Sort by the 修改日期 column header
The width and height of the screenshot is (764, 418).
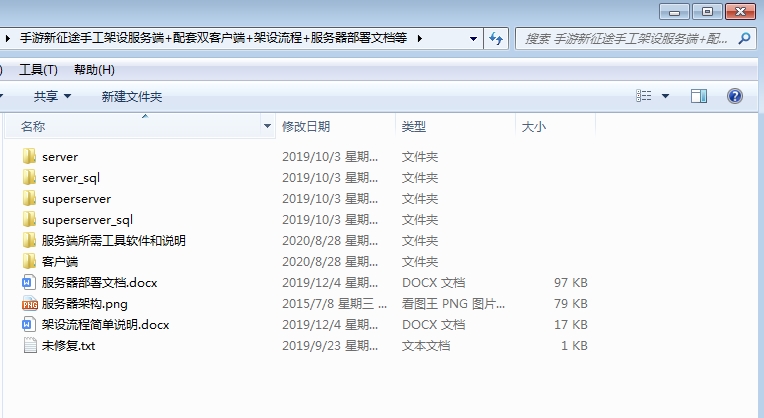(x=306, y=127)
